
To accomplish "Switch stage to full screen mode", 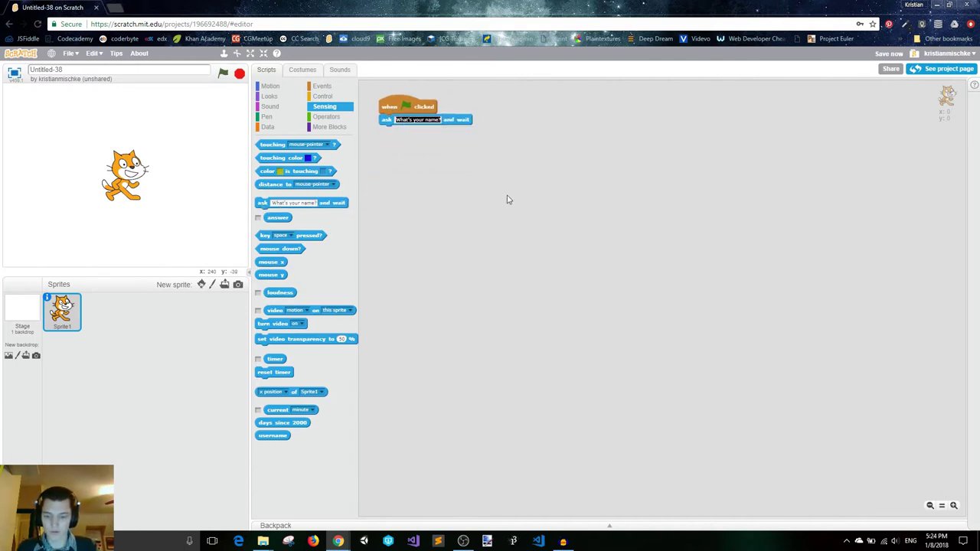I will (14, 73).
